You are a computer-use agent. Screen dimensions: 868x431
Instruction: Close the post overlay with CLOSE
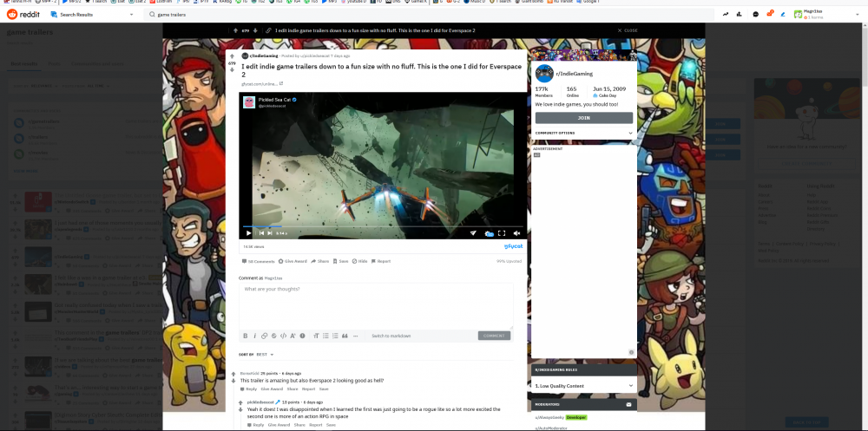coord(628,30)
